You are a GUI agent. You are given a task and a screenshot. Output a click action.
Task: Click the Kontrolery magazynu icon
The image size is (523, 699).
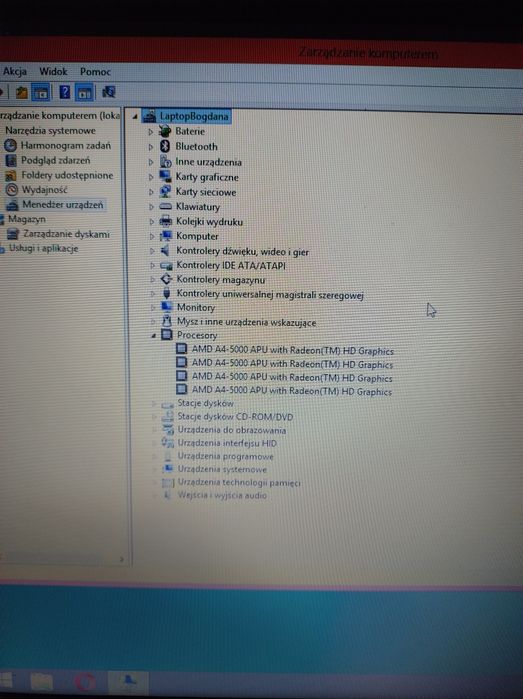(x=166, y=279)
